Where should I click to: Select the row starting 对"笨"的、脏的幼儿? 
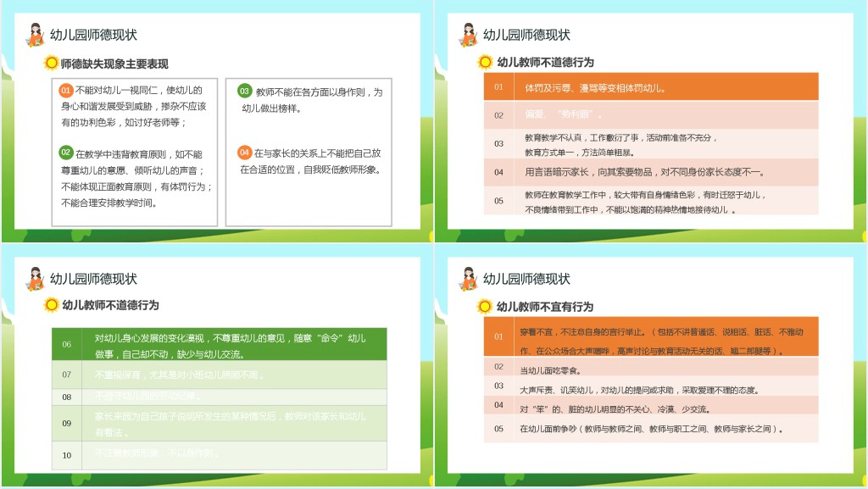(x=651, y=405)
